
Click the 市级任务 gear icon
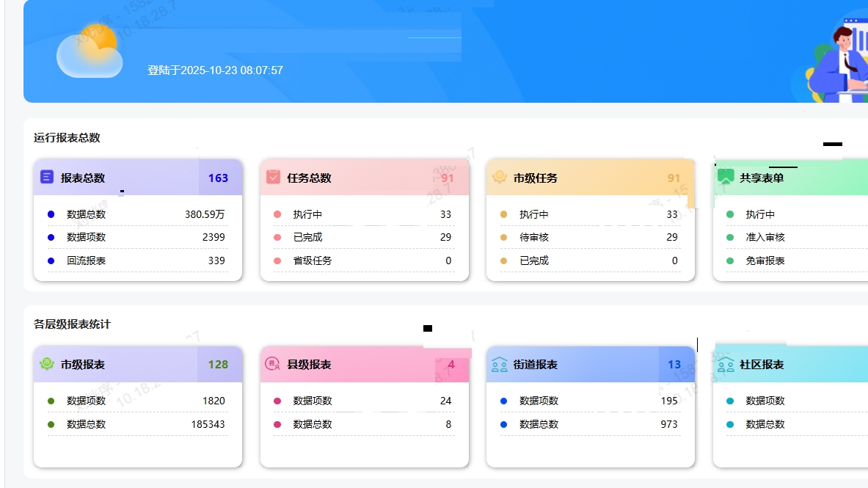click(500, 178)
